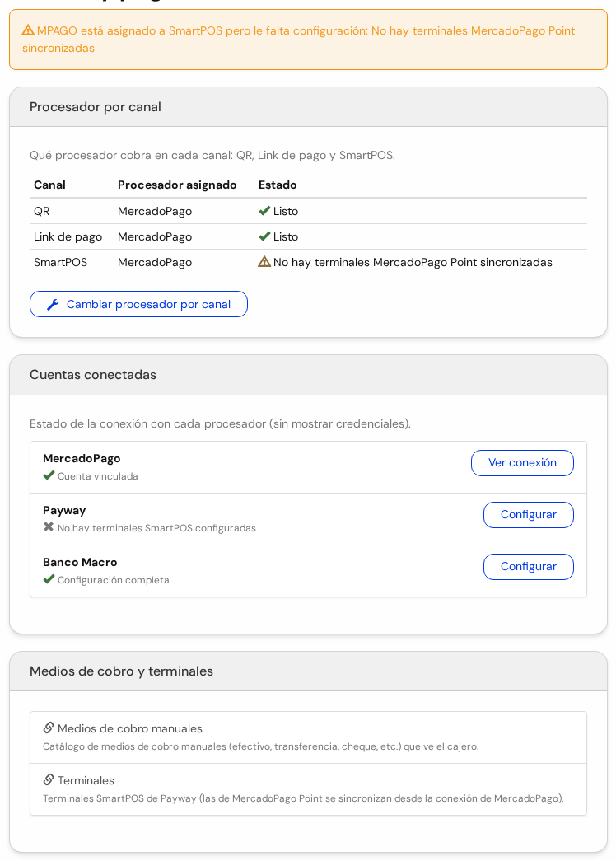Click the warning triangle icon in the orange alert
This screenshot has width=616, height=861.
coord(28,30)
